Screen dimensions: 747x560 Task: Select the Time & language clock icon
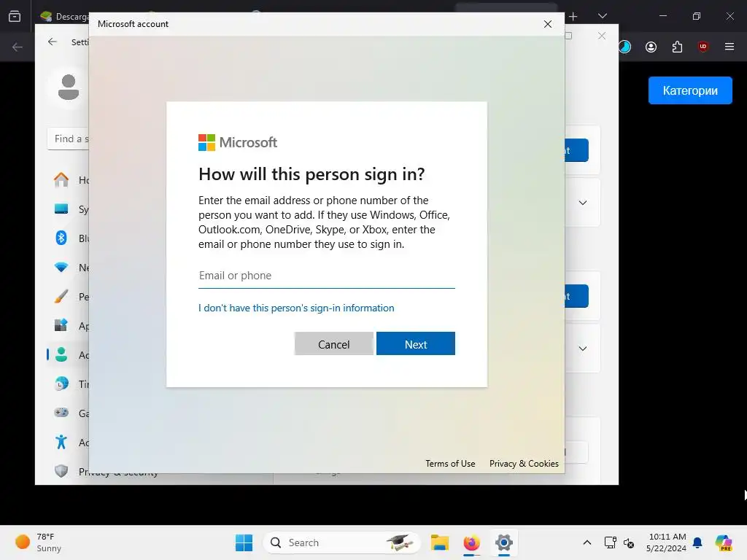61,384
